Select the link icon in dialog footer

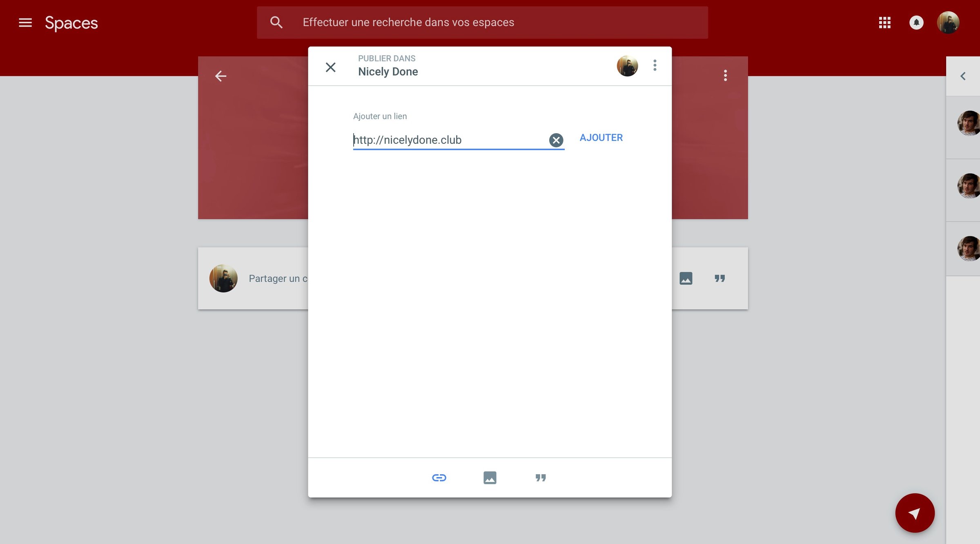[x=439, y=477]
